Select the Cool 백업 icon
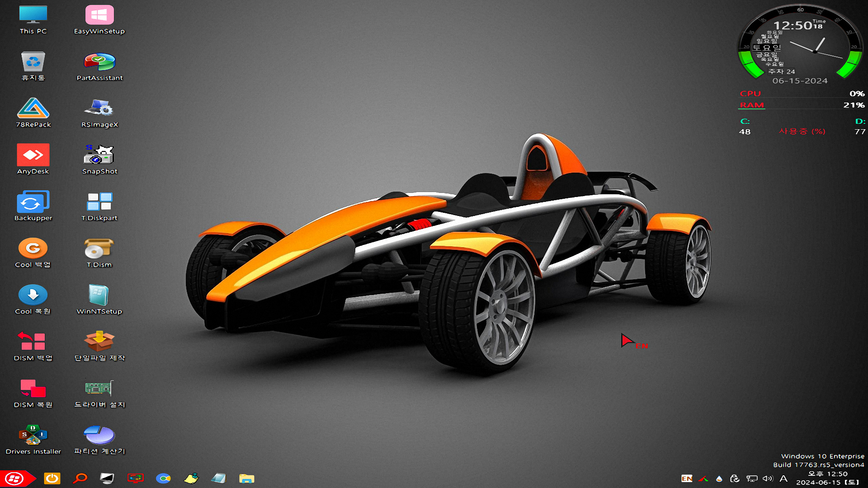Screen dimensions: 868x488 33,253
